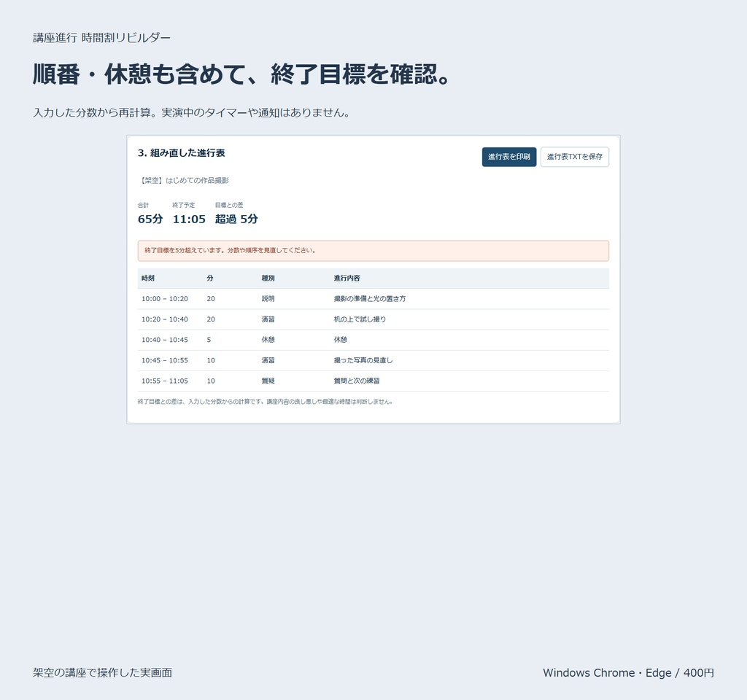
Task: Click the content 机の上で試し撮り
Action: [360, 319]
